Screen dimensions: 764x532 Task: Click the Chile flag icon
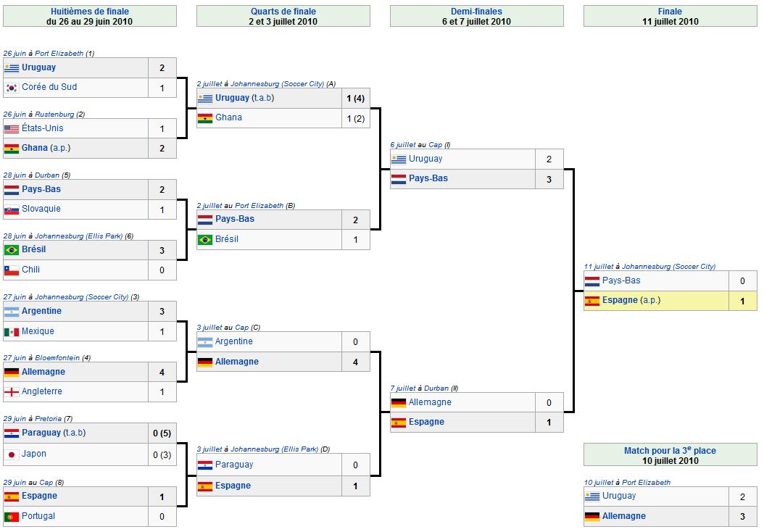click(12, 270)
